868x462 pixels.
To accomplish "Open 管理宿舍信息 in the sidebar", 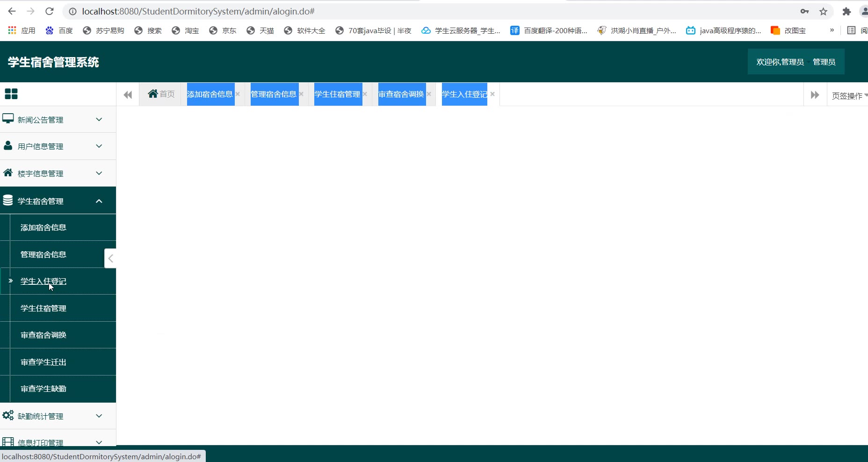I will 43,254.
